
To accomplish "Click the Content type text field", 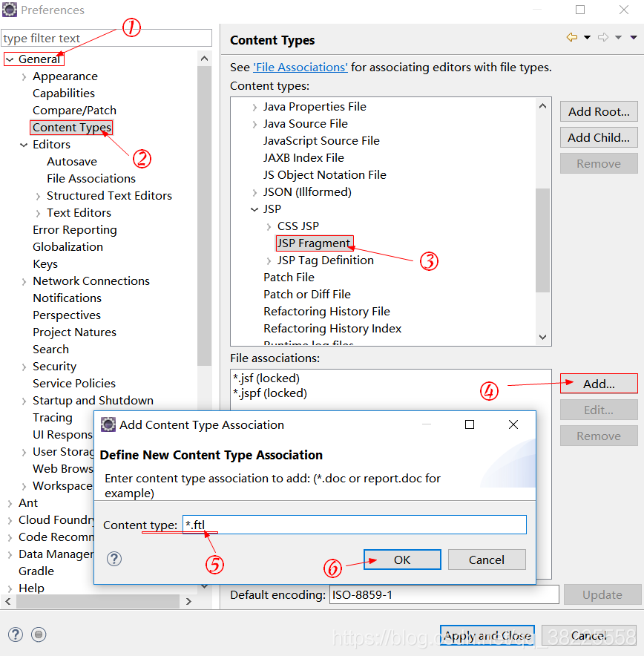I will point(355,525).
